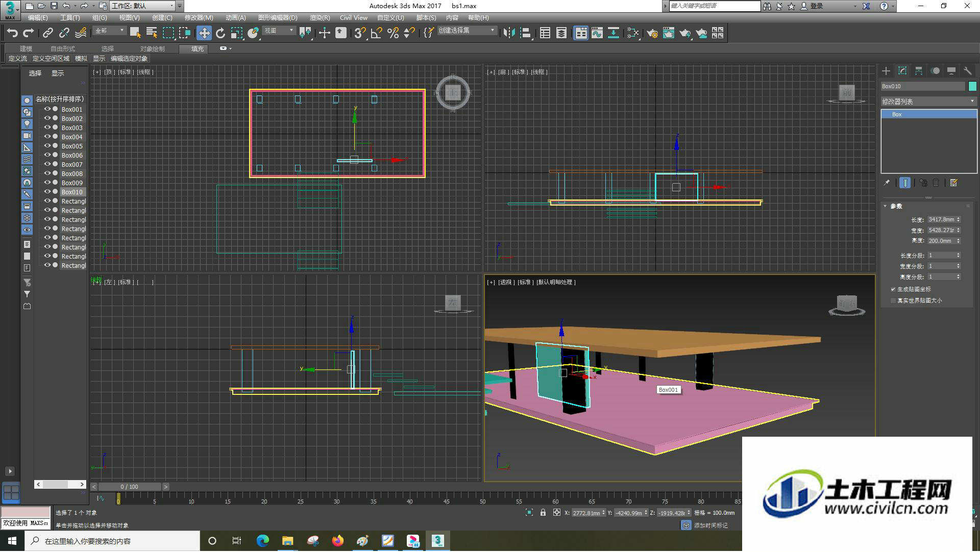
Task: Open the Civil View menu
Action: (x=354, y=18)
